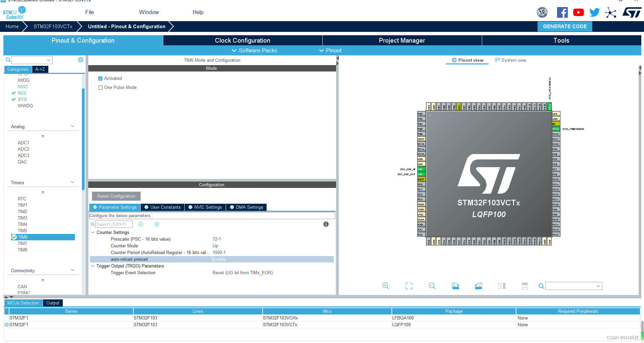Screen dimensions: 644x343
Task: Click the peripheral search magnifier icon
Action: pyautogui.click(x=8, y=60)
